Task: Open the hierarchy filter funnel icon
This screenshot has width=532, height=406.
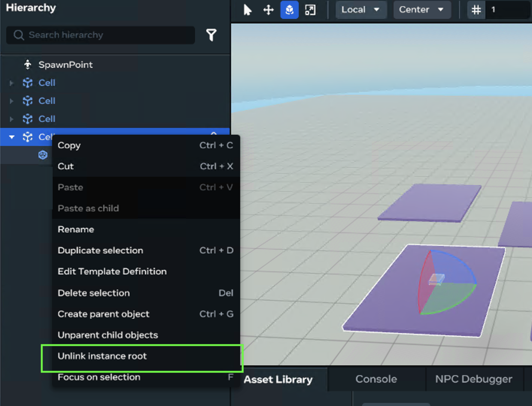Action: click(x=211, y=35)
